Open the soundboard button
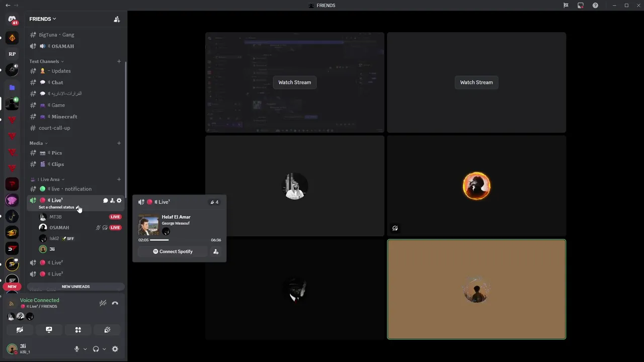 107,330
